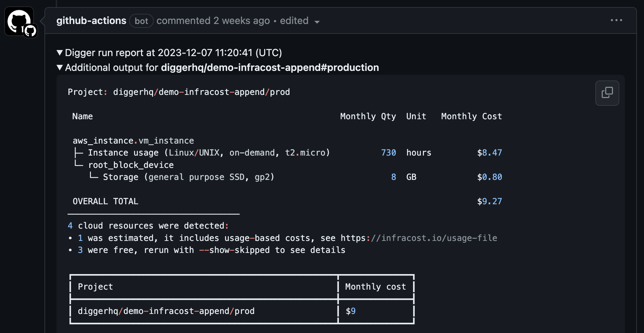This screenshot has width=644, height=333.
Task: Collapse the Digger run report section
Action: pyautogui.click(x=60, y=53)
